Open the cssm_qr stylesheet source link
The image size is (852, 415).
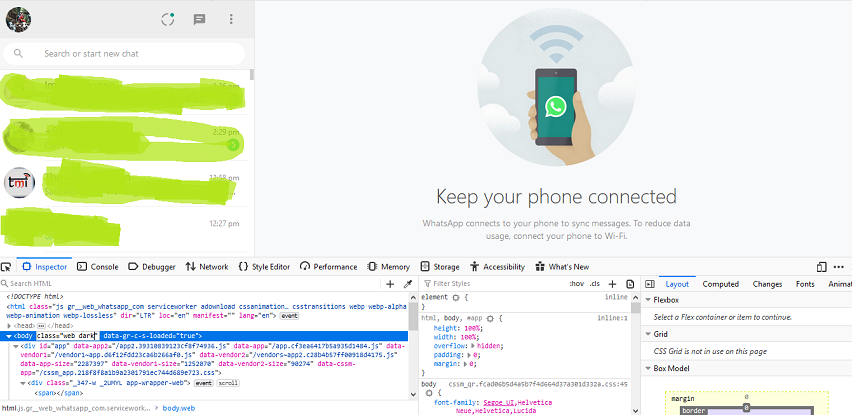(538, 385)
